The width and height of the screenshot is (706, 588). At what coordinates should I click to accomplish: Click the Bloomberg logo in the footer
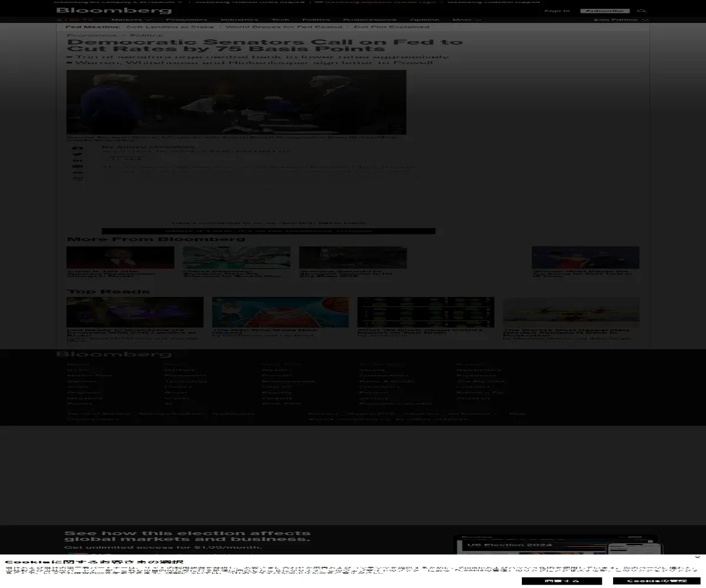(x=114, y=354)
